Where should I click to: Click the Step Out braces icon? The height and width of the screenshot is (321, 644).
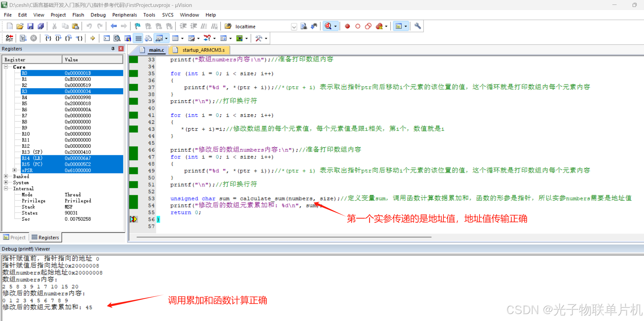tap(69, 38)
